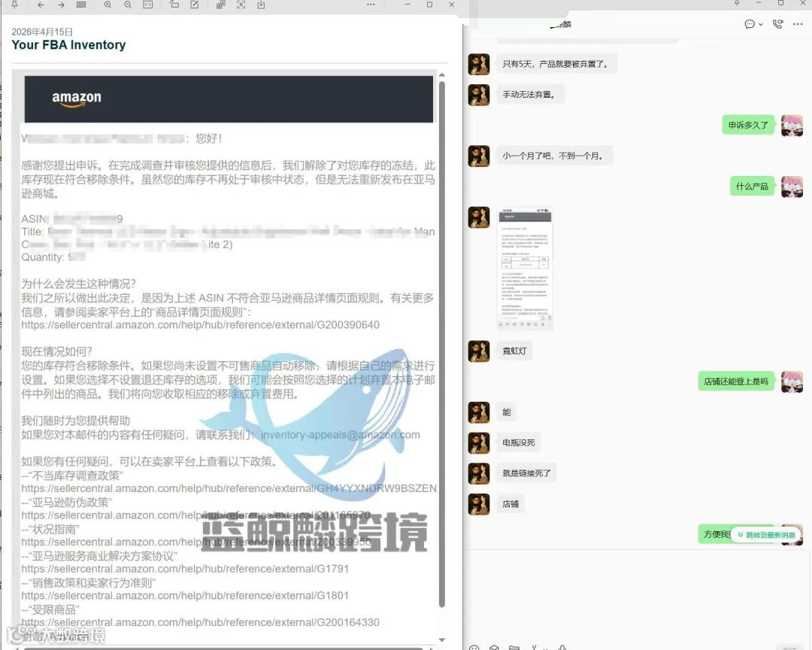Translate the image text
812x650 pixels.
tap(221, 5)
